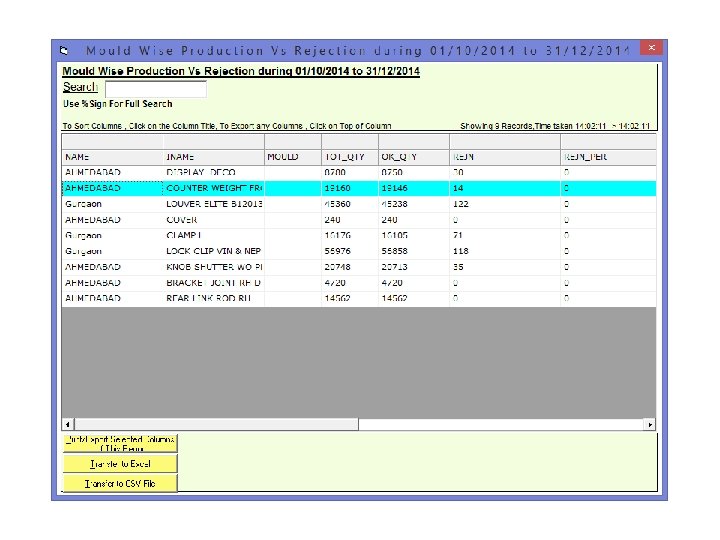Sort by the OK_QTY column header

click(x=414, y=157)
